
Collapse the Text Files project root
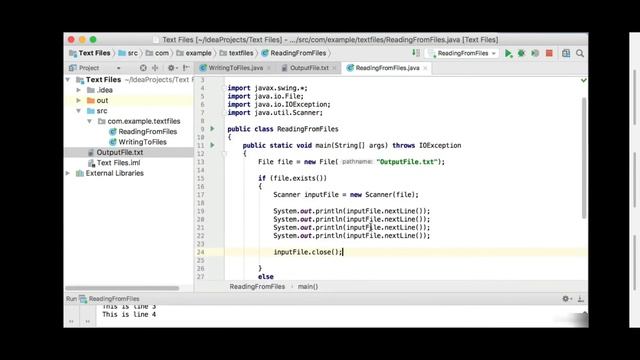pyautogui.click(x=68, y=80)
